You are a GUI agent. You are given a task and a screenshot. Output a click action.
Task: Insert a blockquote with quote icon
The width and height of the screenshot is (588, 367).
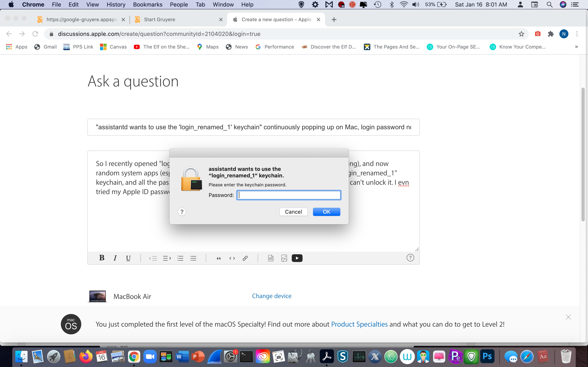click(219, 258)
